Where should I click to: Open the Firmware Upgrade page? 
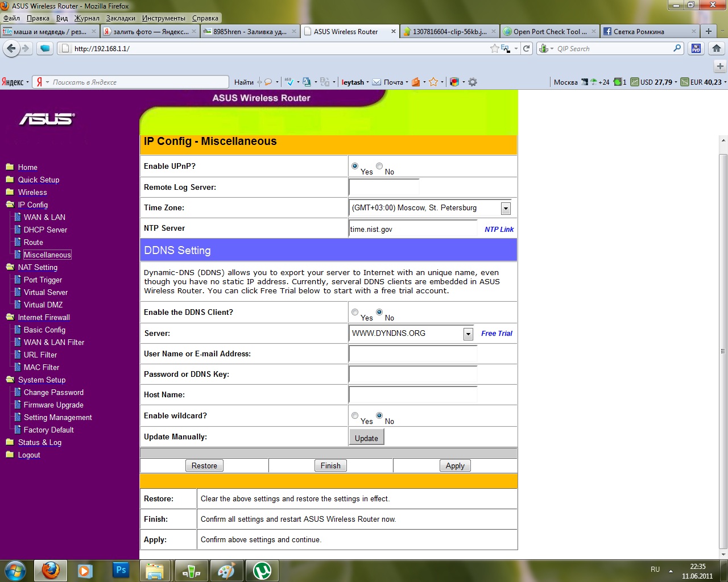click(x=53, y=405)
